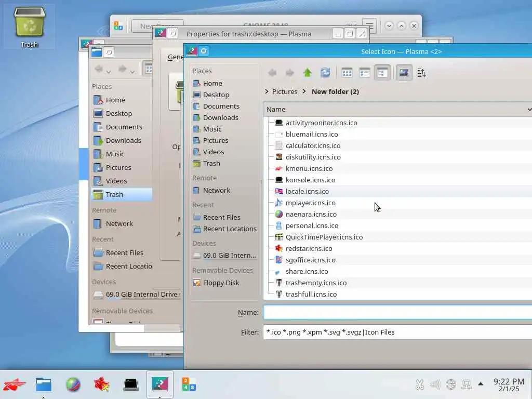The width and height of the screenshot is (532, 399).
Task: Switch to compact list view in Select Icon
Action: tap(364, 73)
